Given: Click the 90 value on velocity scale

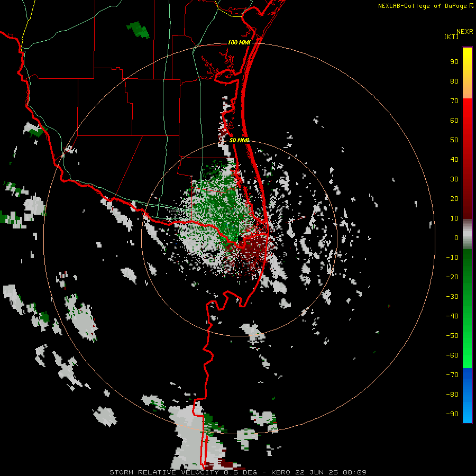Looking at the screenshot, I should (x=454, y=62).
